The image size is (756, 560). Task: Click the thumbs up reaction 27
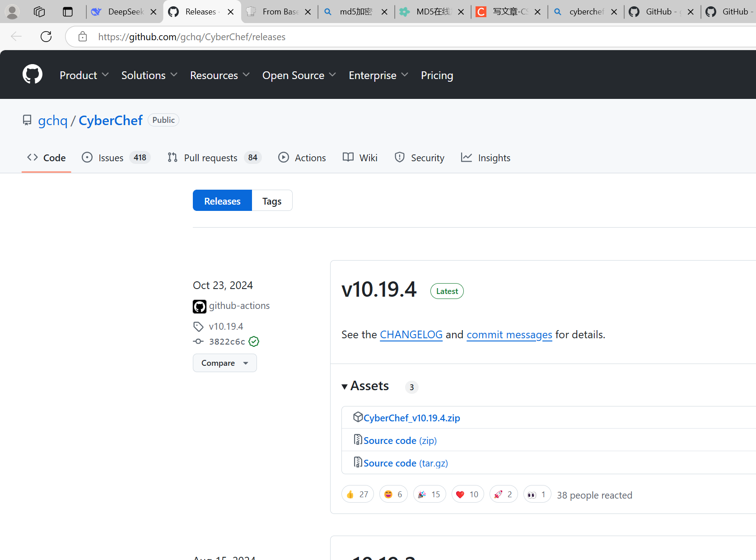pos(358,494)
